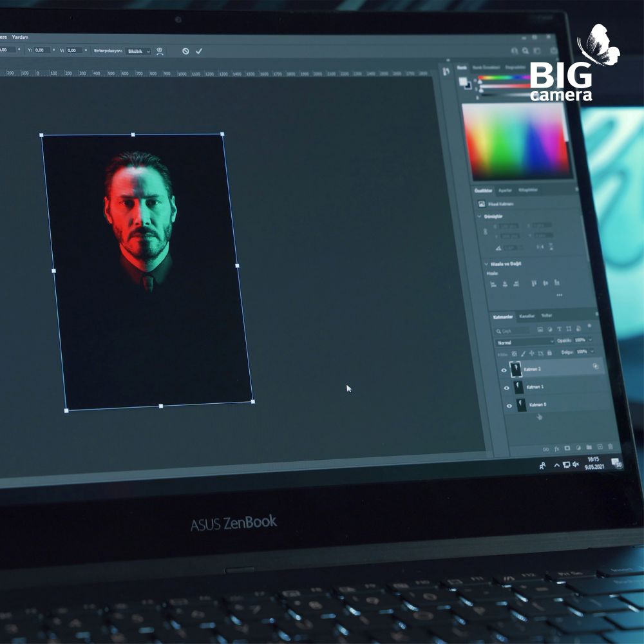Create a new group folder icon
Screen dimensions: 644x644
tap(589, 447)
